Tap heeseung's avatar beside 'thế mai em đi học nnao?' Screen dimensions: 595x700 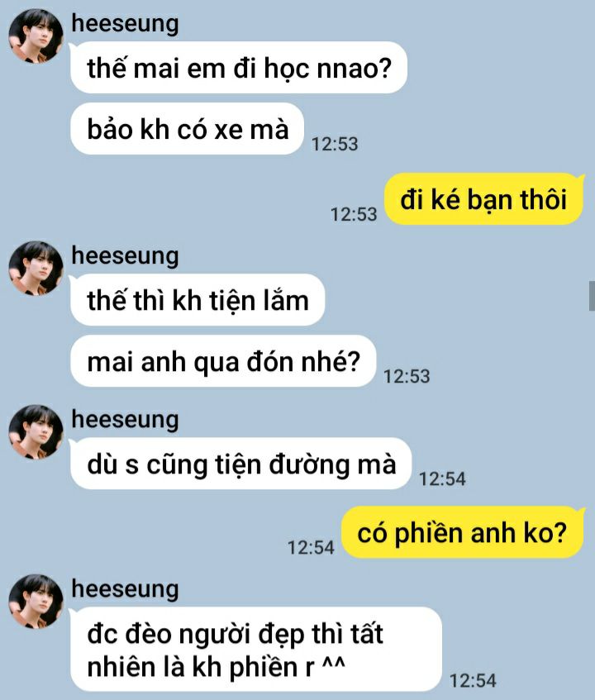36,36
